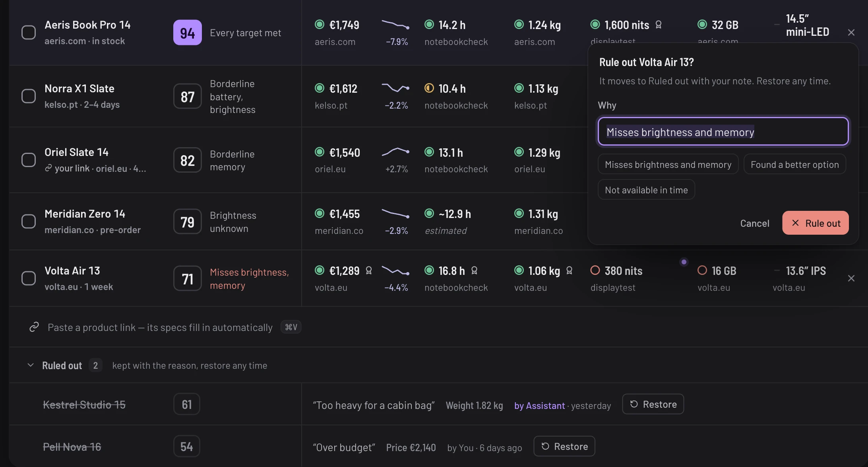
Task: Restore Pell Nova 16
Action: [564, 446]
